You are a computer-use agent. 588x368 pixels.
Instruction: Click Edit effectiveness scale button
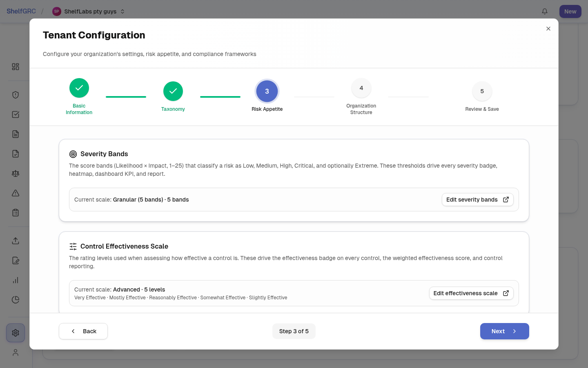[x=471, y=293]
